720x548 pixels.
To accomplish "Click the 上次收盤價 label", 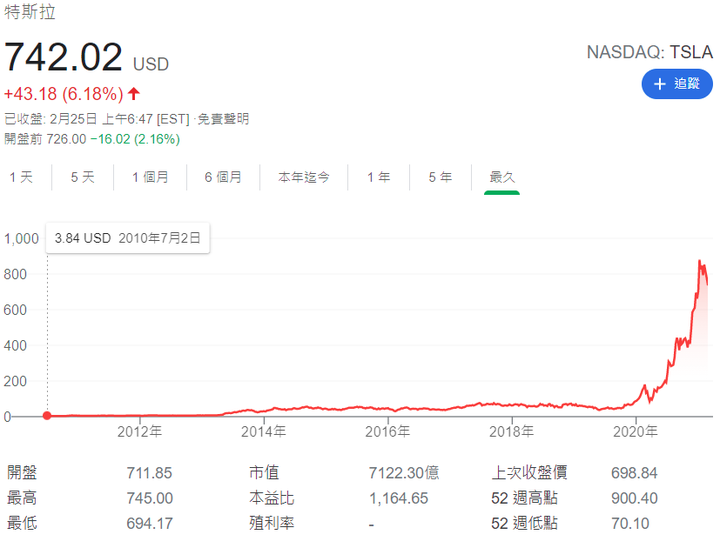I will (529, 473).
